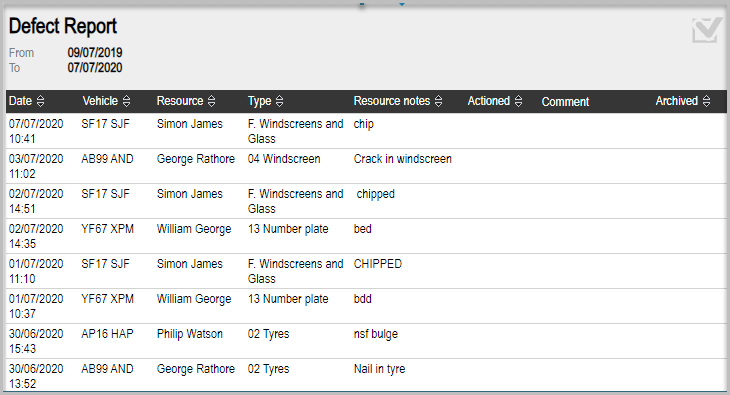Click the Archived sort icon

click(706, 101)
